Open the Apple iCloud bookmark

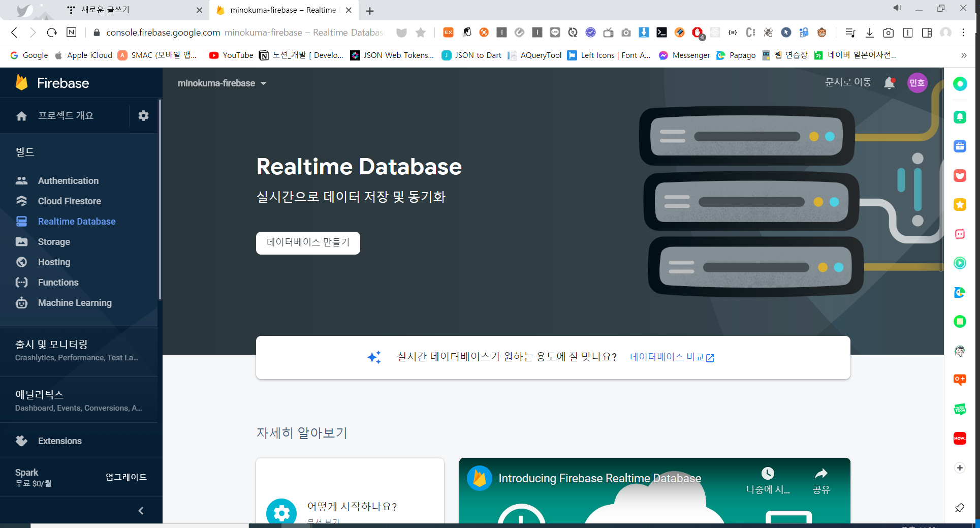[x=83, y=55]
